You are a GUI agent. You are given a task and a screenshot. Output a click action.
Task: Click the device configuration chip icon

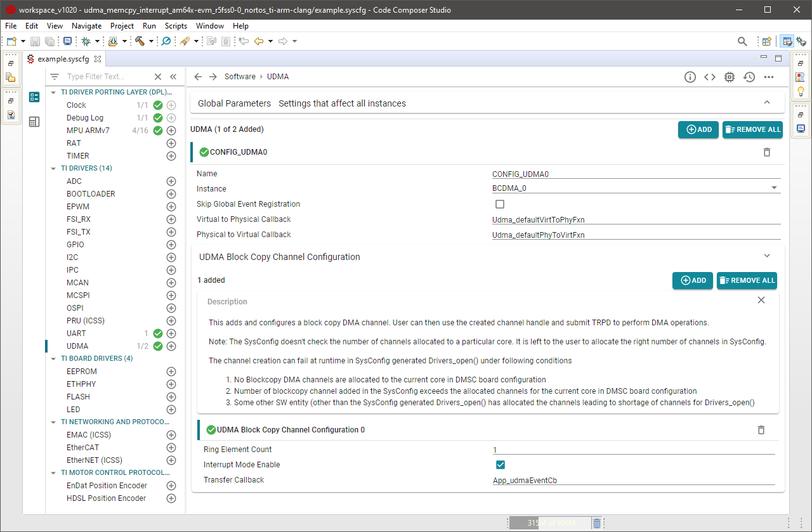click(729, 77)
